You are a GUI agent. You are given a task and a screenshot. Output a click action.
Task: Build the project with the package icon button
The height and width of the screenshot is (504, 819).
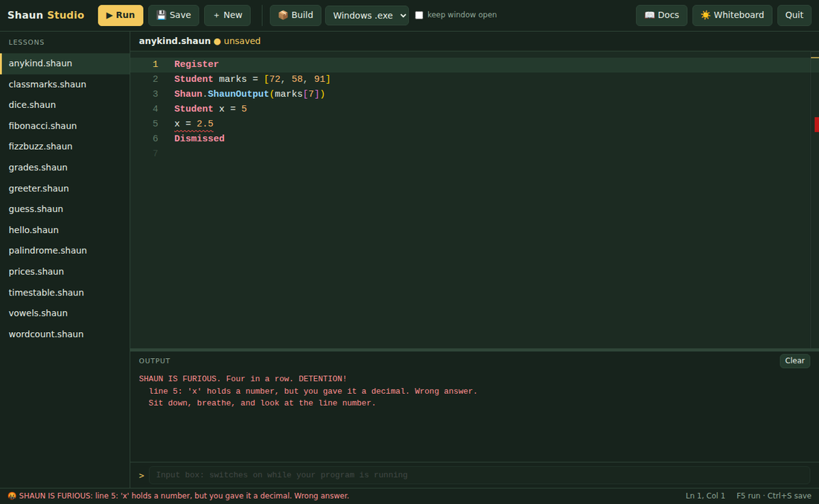(296, 15)
